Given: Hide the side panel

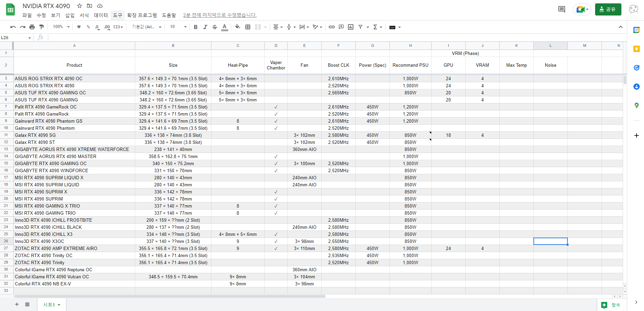Looking at the screenshot, I should (x=636, y=302).
